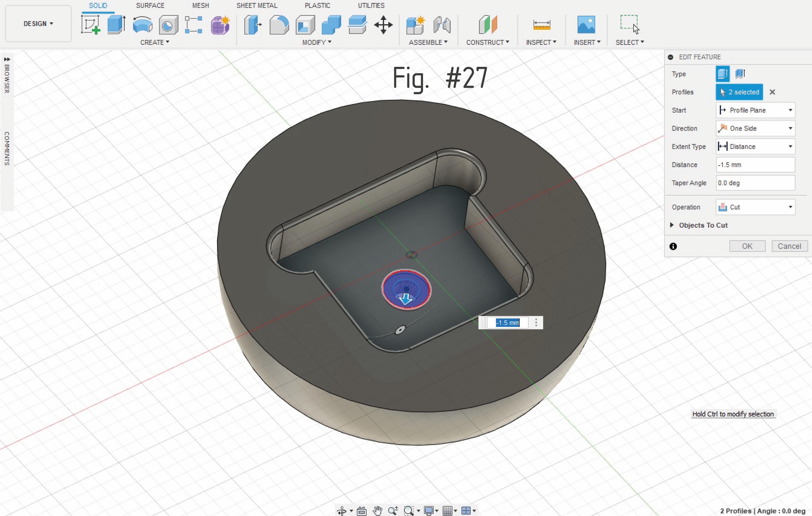Clear the profiles selection with X
This screenshot has height=516, width=812.
point(772,92)
